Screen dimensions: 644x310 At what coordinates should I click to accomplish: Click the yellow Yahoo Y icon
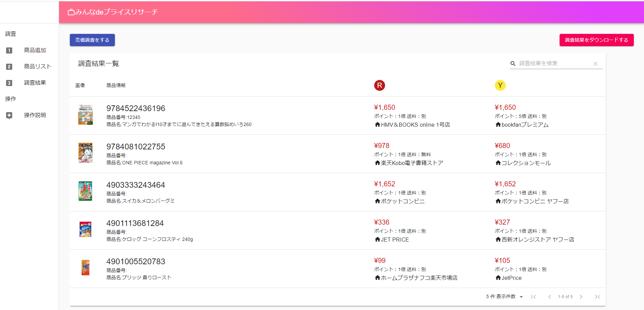click(x=500, y=85)
